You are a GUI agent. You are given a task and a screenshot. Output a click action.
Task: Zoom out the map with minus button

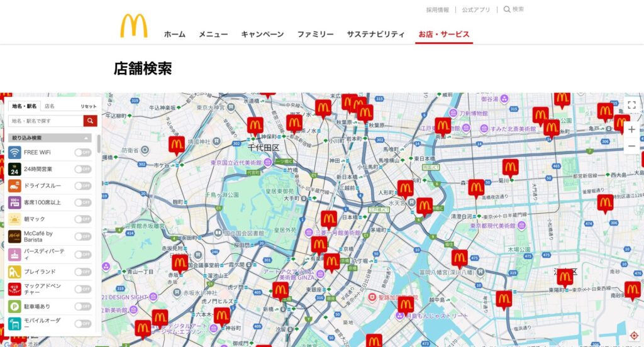631,146
